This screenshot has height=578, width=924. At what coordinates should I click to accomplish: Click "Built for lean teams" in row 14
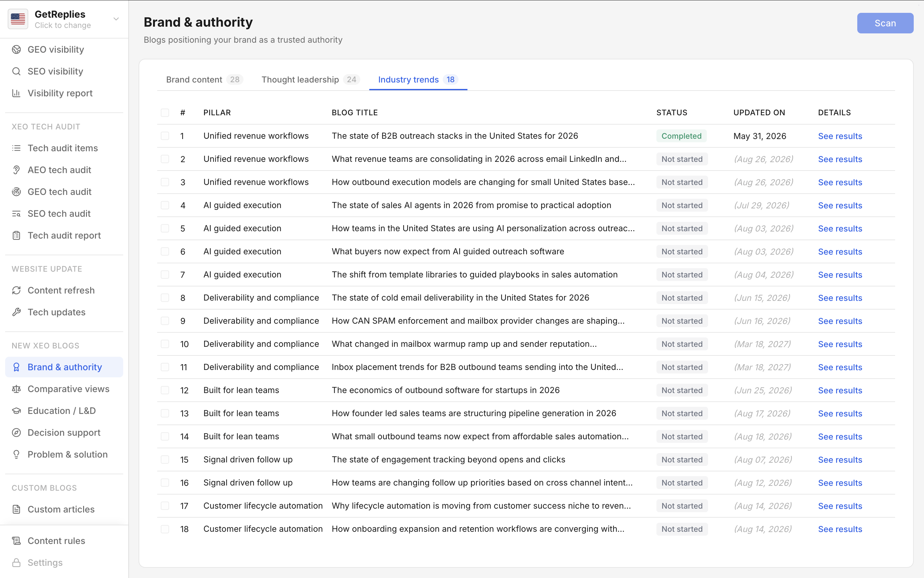coord(241,437)
